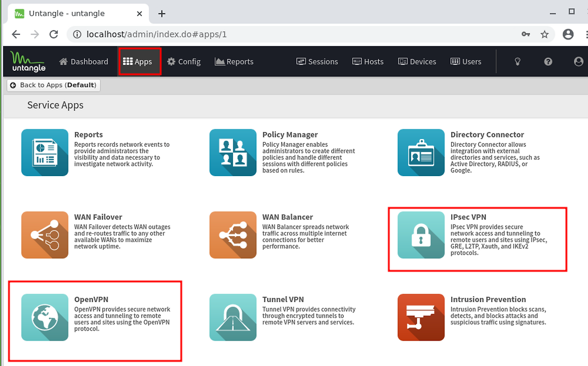This screenshot has height=366, width=588.
Task: Click the browser forward arrow
Action: tap(35, 34)
